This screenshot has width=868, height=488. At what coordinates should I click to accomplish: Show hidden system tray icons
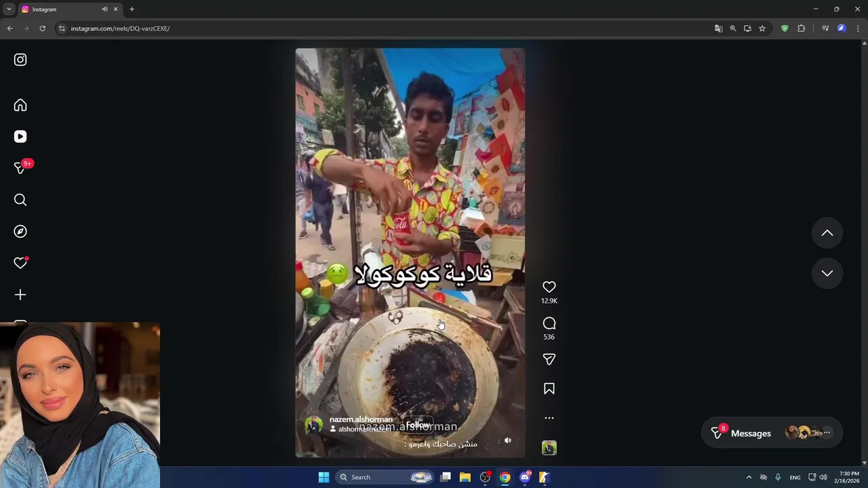click(749, 477)
